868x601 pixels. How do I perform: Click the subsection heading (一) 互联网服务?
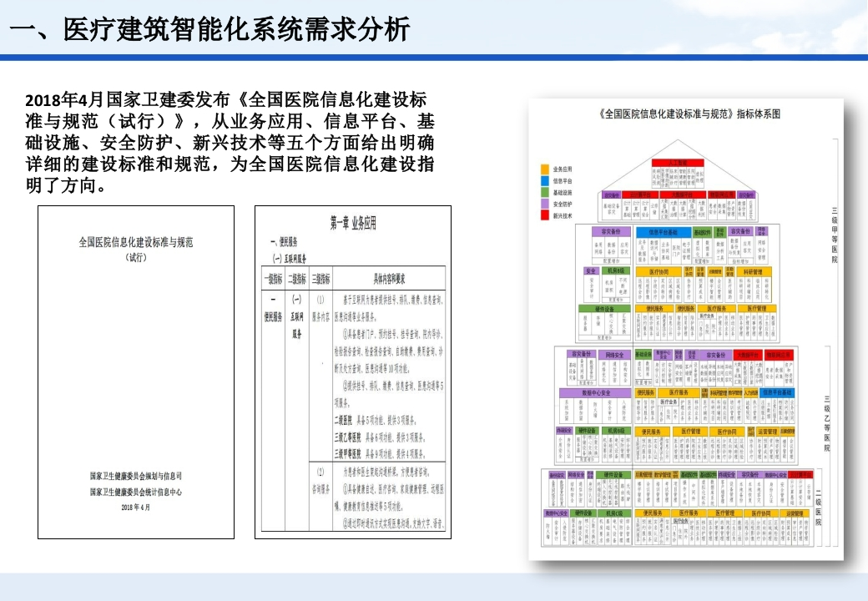point(289,259)
